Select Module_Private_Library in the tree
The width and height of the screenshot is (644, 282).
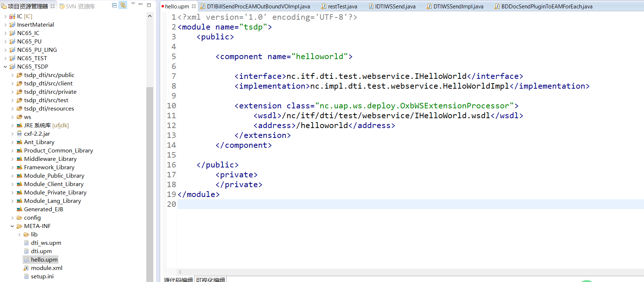(55, 193)
